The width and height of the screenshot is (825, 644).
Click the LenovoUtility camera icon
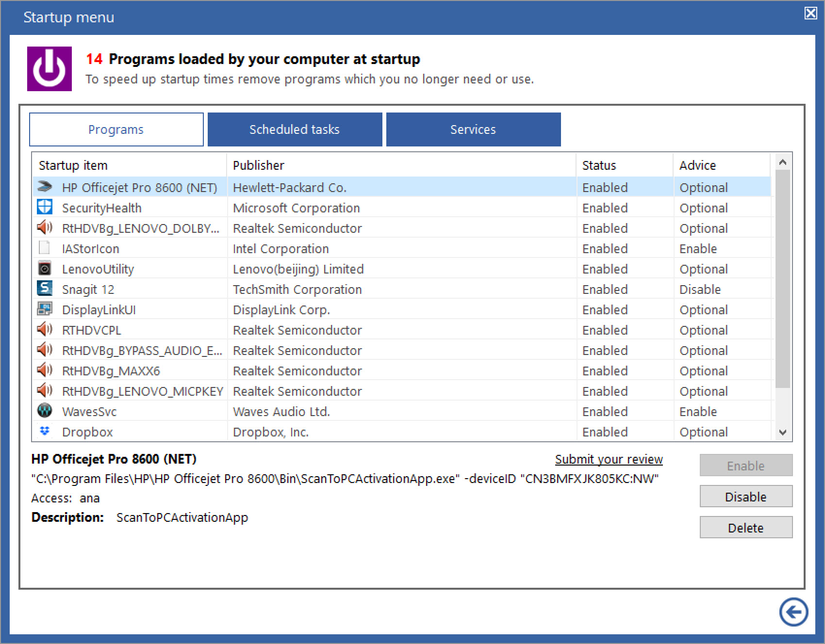tap(45, 268)
